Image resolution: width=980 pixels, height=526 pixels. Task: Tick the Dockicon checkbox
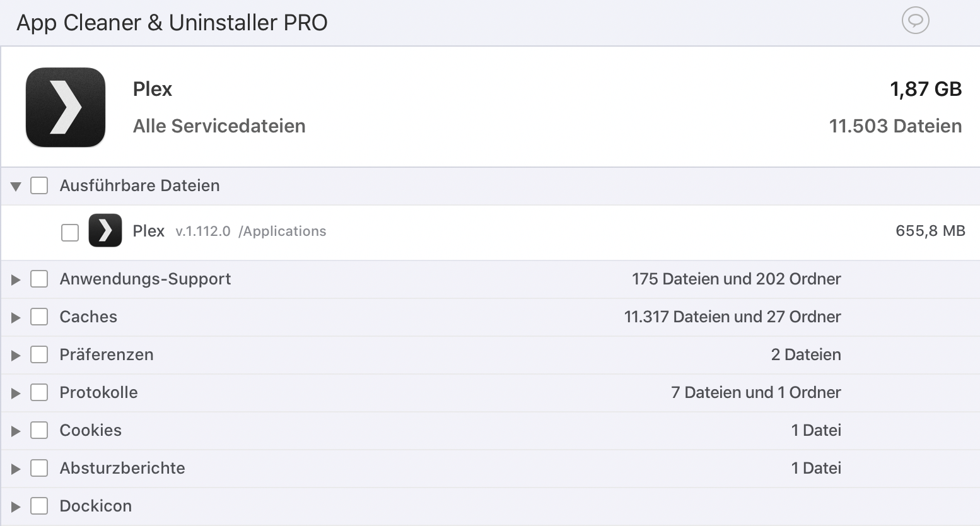(x=39, y=506)
